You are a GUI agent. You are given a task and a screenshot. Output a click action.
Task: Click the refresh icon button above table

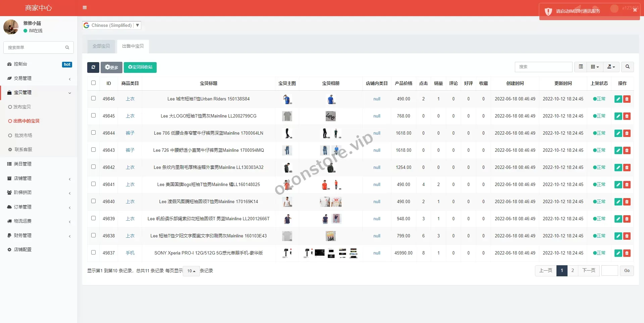tap(93, 67)
